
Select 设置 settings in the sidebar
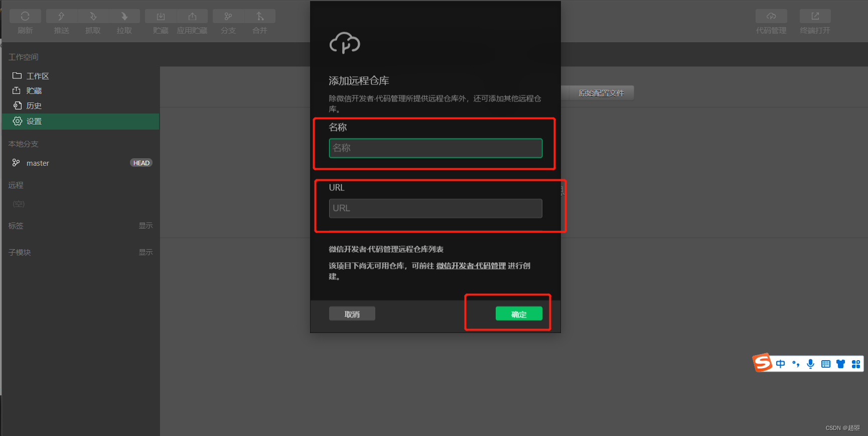coord(80,122)
